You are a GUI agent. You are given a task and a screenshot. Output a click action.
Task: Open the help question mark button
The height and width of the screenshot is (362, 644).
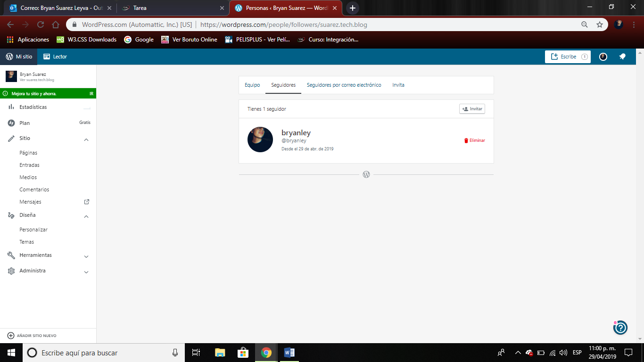click(x=620, y=328)
